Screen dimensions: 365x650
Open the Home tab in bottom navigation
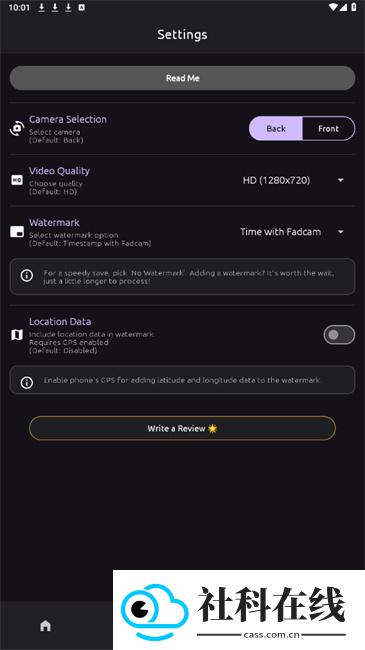(x=46, y=626)
